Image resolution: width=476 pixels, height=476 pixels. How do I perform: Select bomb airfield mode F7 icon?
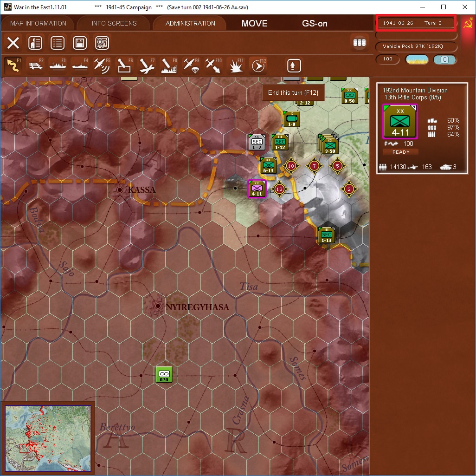click(147, 65)
